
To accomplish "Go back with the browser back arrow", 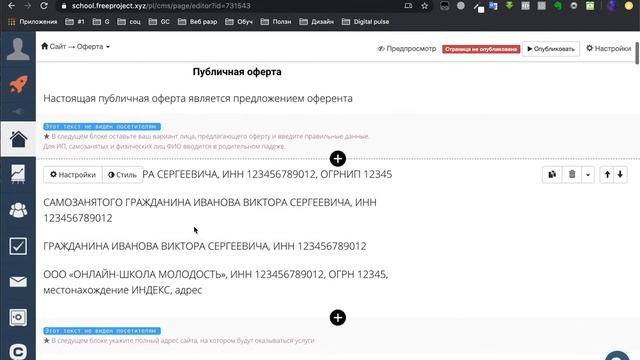I will point(11,6).
